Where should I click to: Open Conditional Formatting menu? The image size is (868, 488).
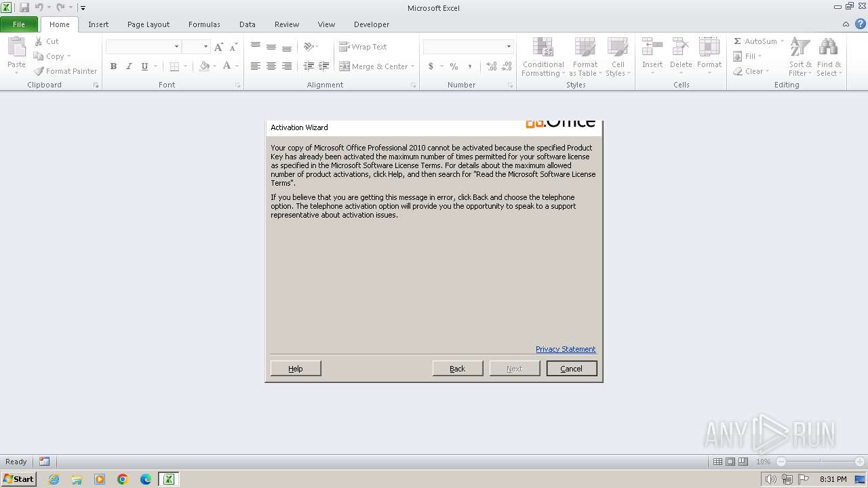543,57
